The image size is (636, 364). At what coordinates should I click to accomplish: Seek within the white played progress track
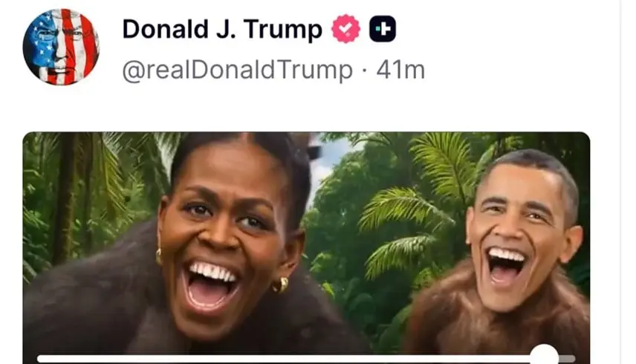pos(284,359)
